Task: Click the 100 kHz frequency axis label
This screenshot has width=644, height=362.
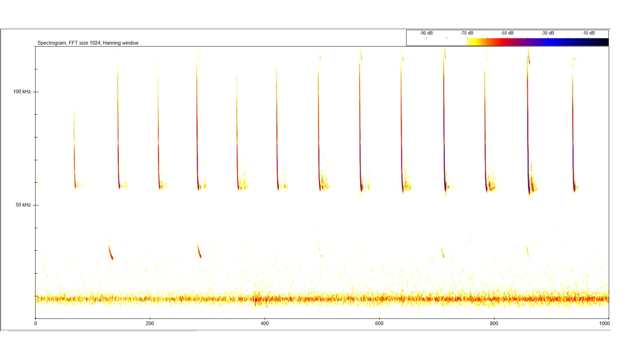Action: tap(22, 92)
